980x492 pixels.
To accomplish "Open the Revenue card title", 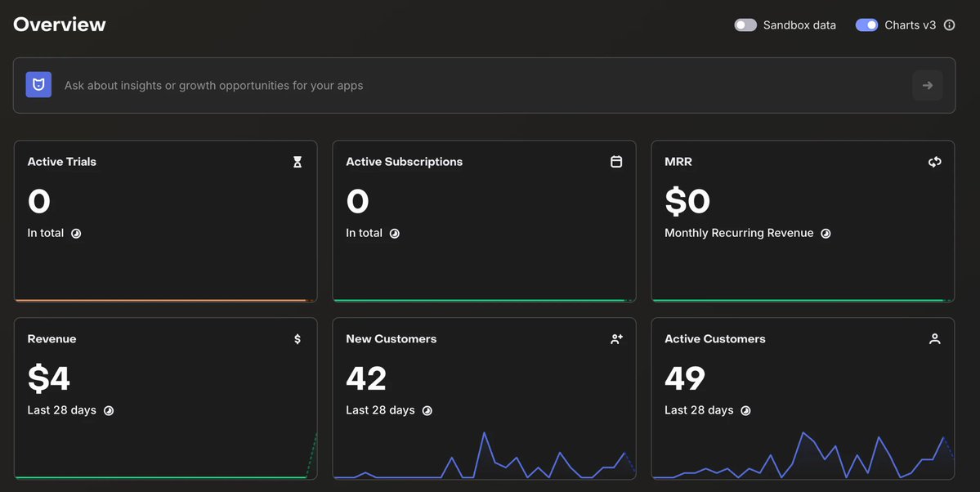I will (51, 339).
